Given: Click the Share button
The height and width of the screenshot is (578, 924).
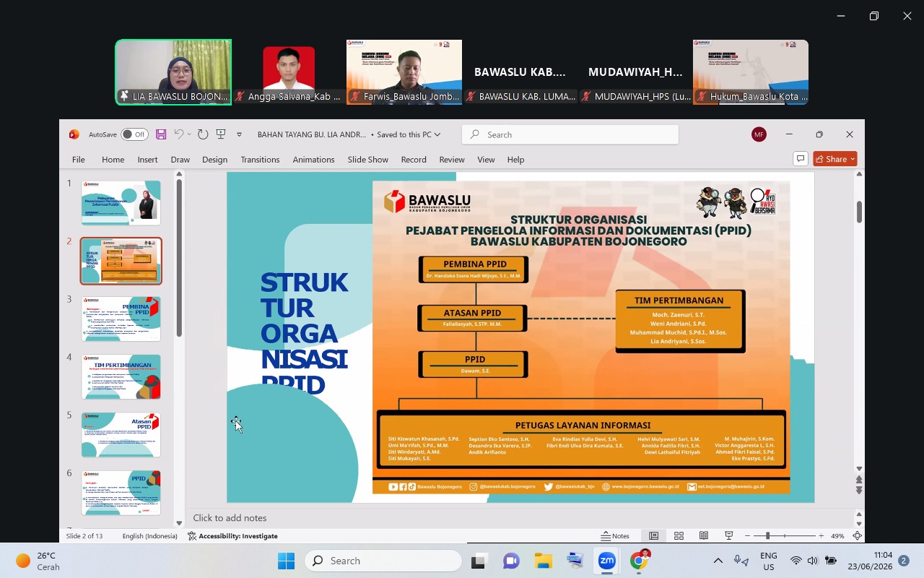Looking at the screenshot, I should (835, 159).
